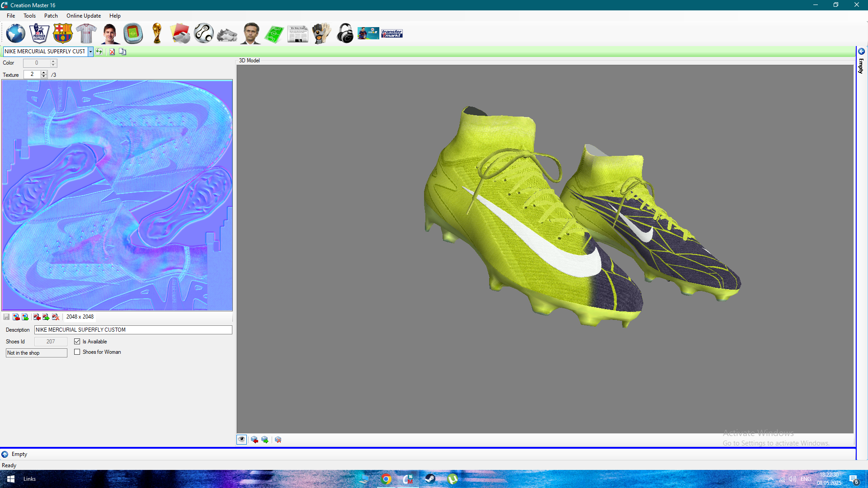Open the kits jersey editor
The height and width of the screenshot is (488, 868).
click(x=86, y=33)
